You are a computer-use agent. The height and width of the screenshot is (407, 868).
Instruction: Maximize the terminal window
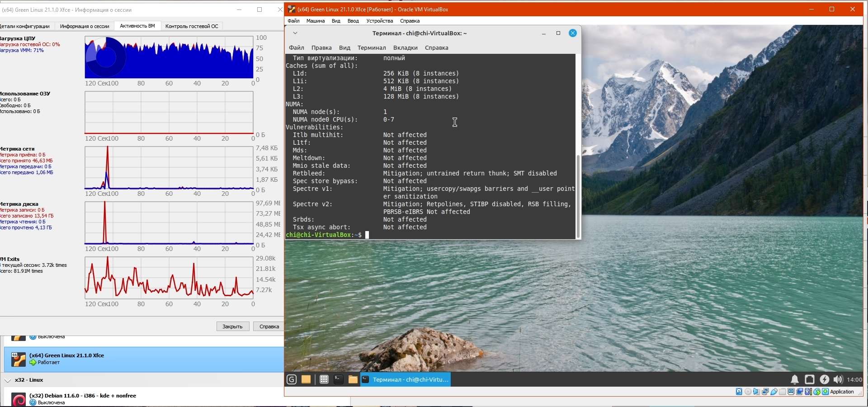click(x=558, y=33)
